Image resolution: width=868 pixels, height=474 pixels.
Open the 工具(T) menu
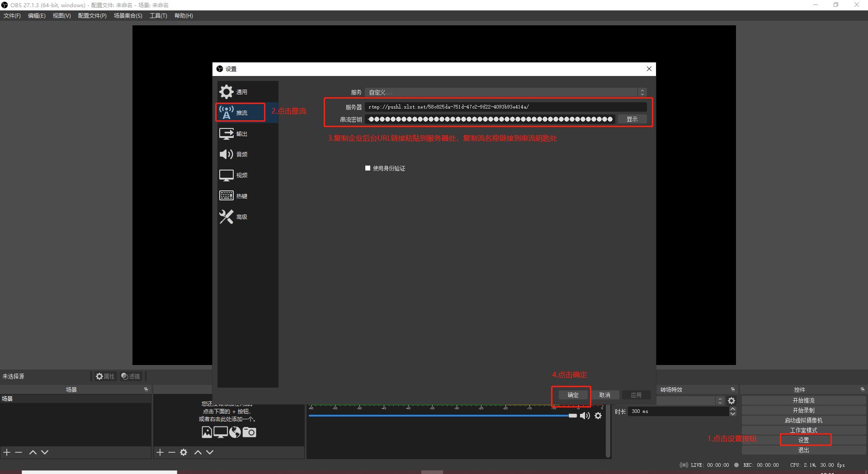[158, 16]
